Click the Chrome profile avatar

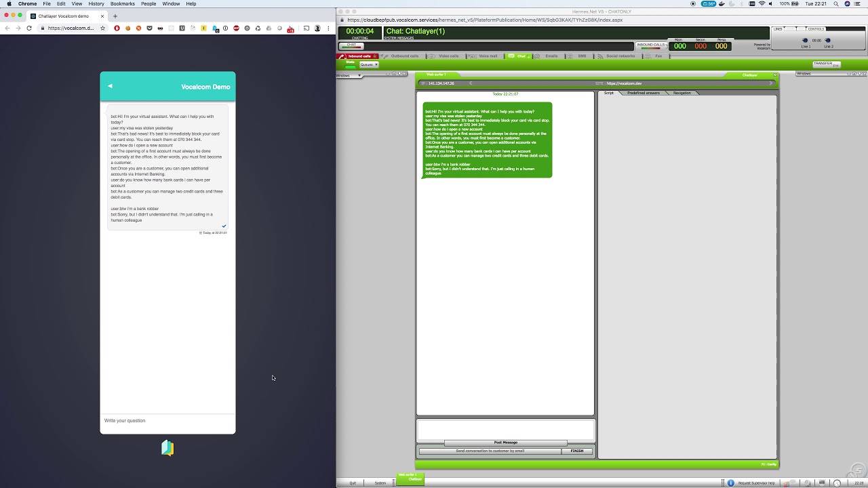pyautogui.click(x=317, y=28)
